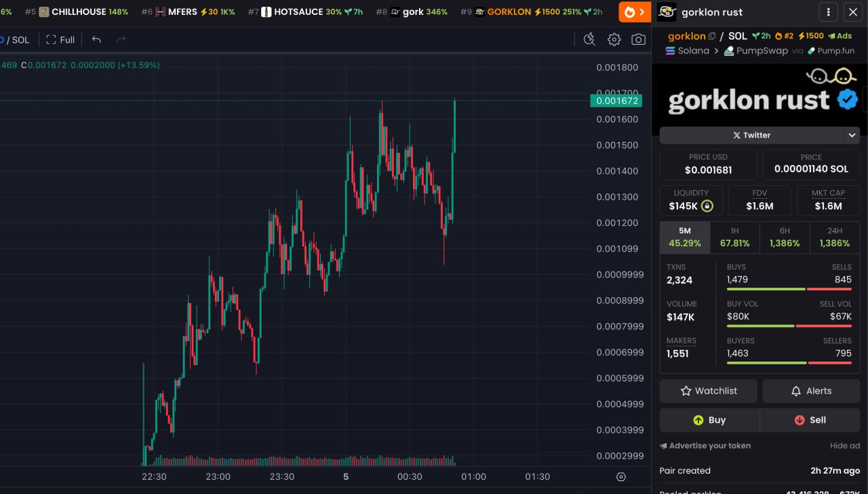Copy the gorklon token address
Viewport: 868px width, 494px height.
click(x=712, y=36)
